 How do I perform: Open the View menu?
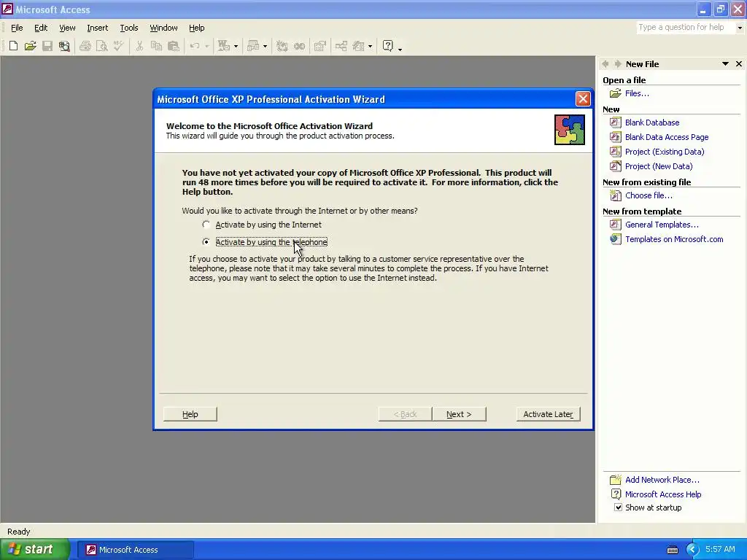[67, 28]
